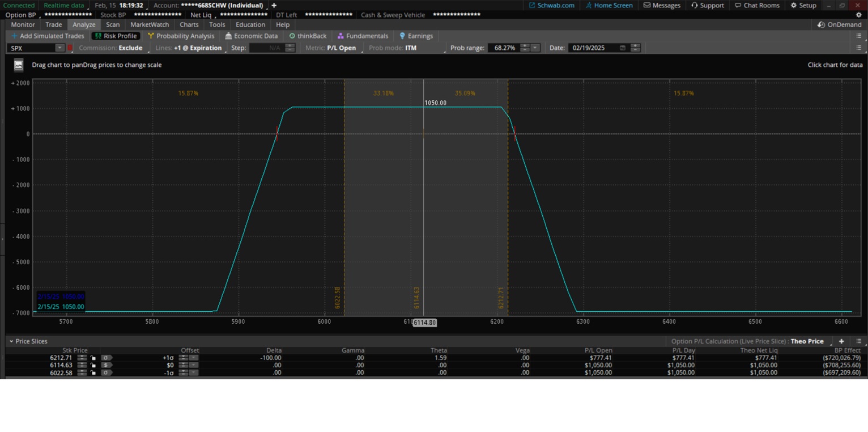This screenshot has width=868, height=432.
Task: Click the red symbol indicator beside SPX
Action: (x=70, y=48)
